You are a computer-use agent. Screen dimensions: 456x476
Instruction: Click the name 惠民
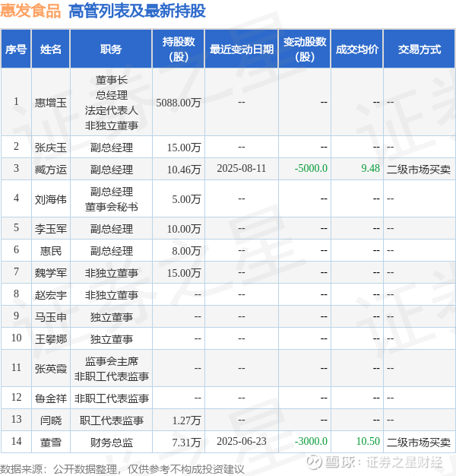(x=51, y=251)
